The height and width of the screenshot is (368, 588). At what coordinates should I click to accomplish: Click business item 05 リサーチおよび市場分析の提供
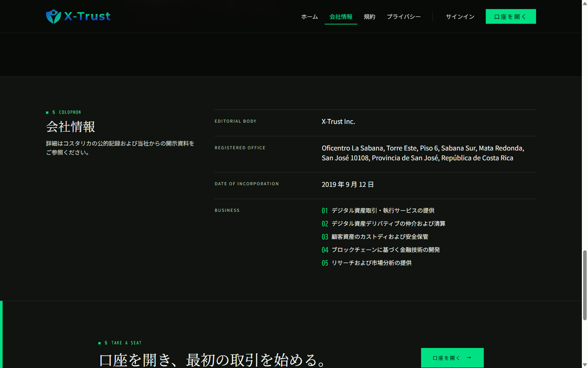[x=367, y=263]
